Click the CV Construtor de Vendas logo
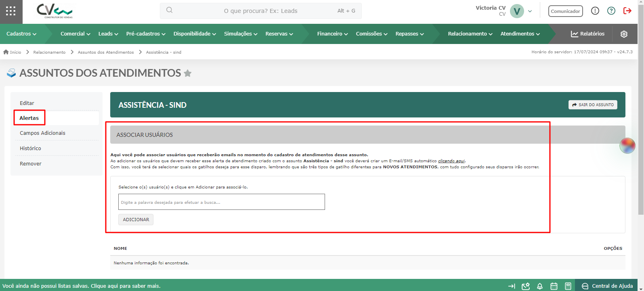The height and width of the screenshot is (291, 644). pos(55,11)
